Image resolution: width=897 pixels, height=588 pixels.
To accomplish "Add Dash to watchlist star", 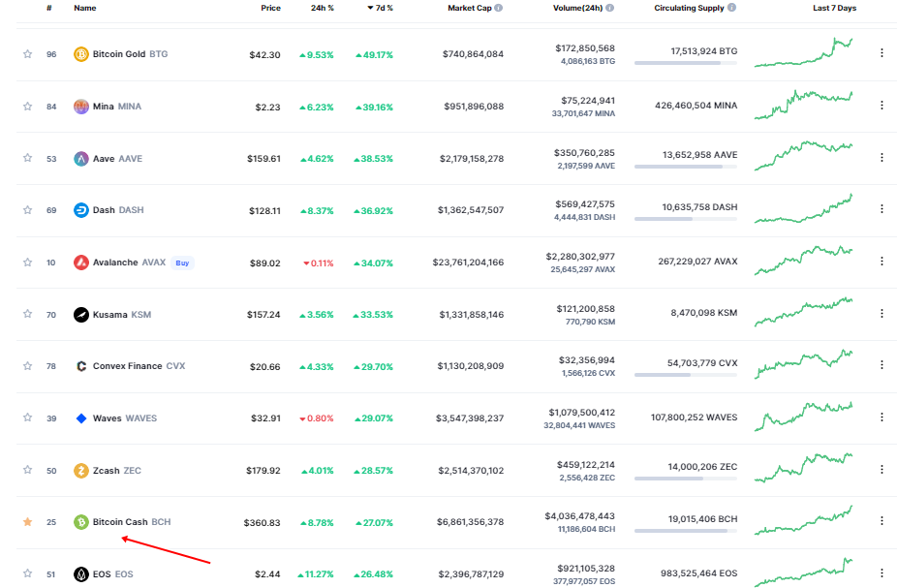I will pos(27,209).
